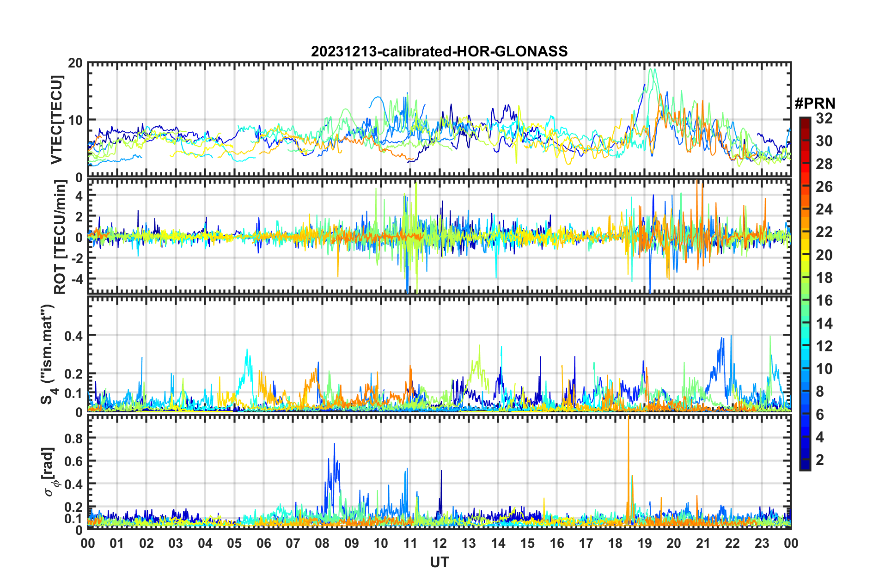Click the #PRN colorbar title
This screenshot has width=879, height=588.
coord(815,103)
